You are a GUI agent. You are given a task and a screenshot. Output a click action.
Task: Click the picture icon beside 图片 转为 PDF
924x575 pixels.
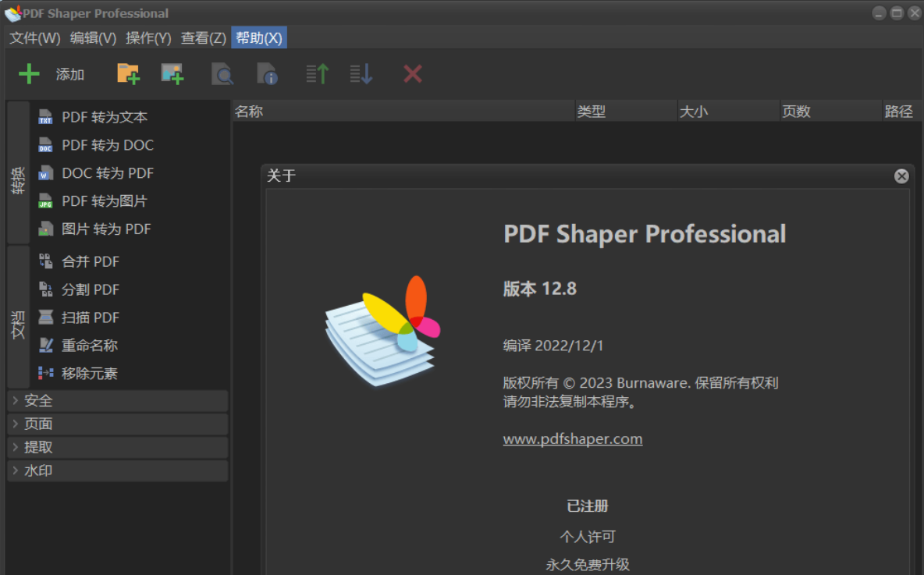(x=45, y=229)
